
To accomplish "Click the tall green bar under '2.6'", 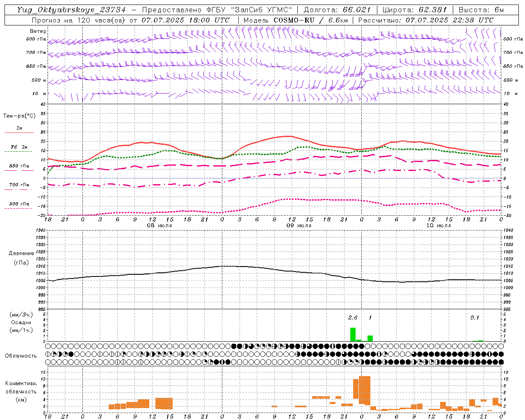I will [x=353, y=334].
